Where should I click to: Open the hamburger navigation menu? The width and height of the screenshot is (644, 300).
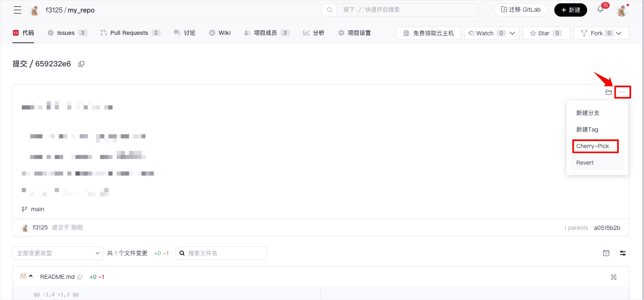[x=17, y=10]
